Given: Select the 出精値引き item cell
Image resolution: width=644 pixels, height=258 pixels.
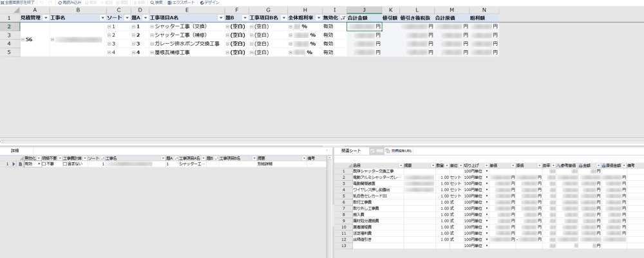Looking at the screenshot, I should pyautogui.click(x=378, y=239).
